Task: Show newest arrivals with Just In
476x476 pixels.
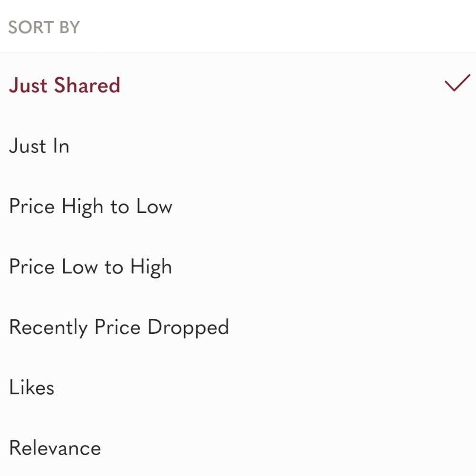Action: coord(238,146)
